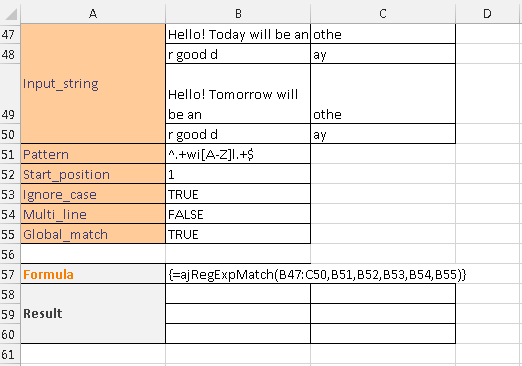Select column D header
The height and width of the screenshot is (366, 522).
point(487,14)
